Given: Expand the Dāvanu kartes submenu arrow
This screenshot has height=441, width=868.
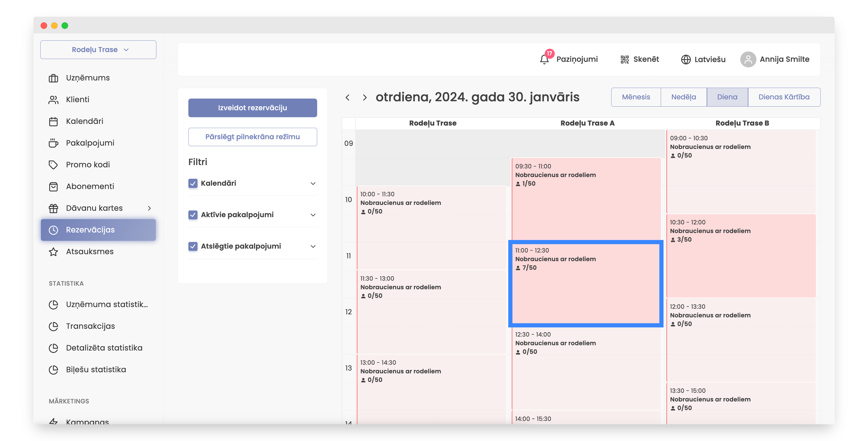Looking at the screenshot, I should [x=149, y=208].
